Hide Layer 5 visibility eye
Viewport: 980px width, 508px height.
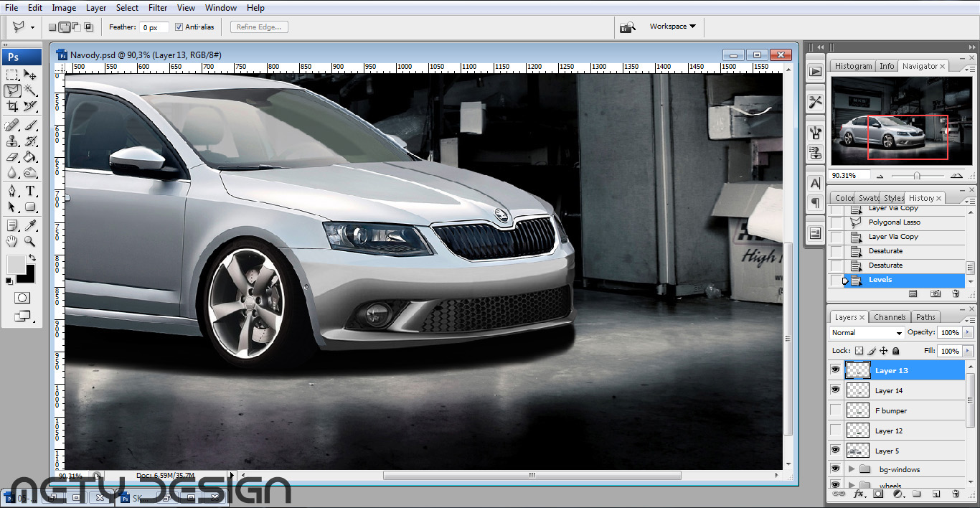835,451
